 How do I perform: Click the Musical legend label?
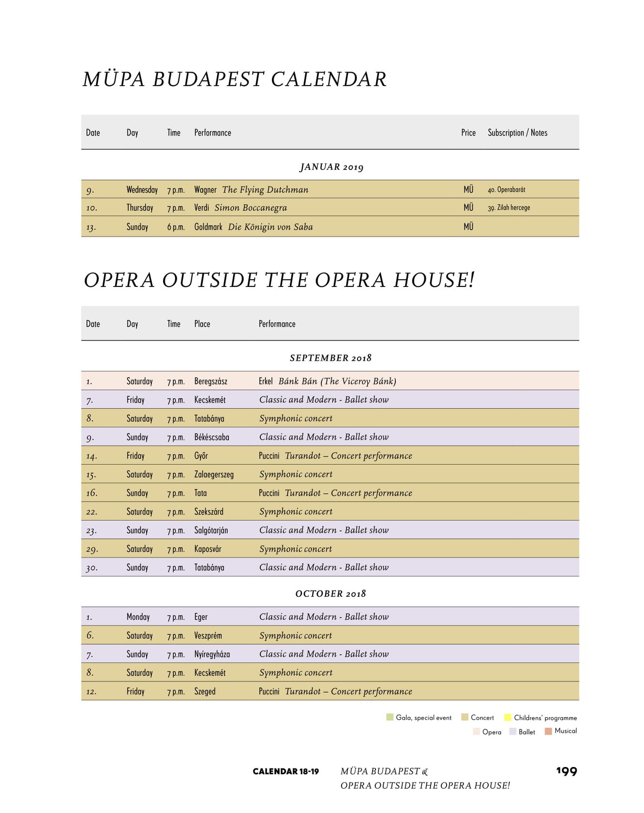566,731
